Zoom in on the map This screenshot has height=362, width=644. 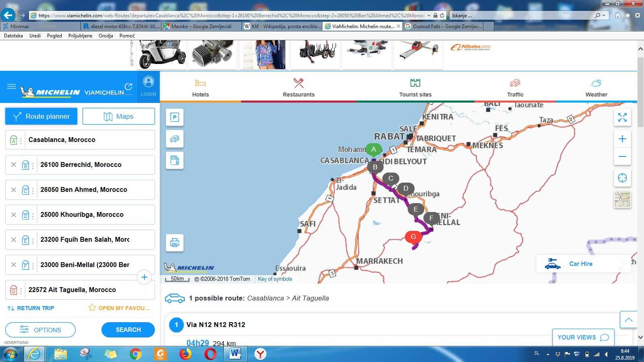(x=622, y=139)
